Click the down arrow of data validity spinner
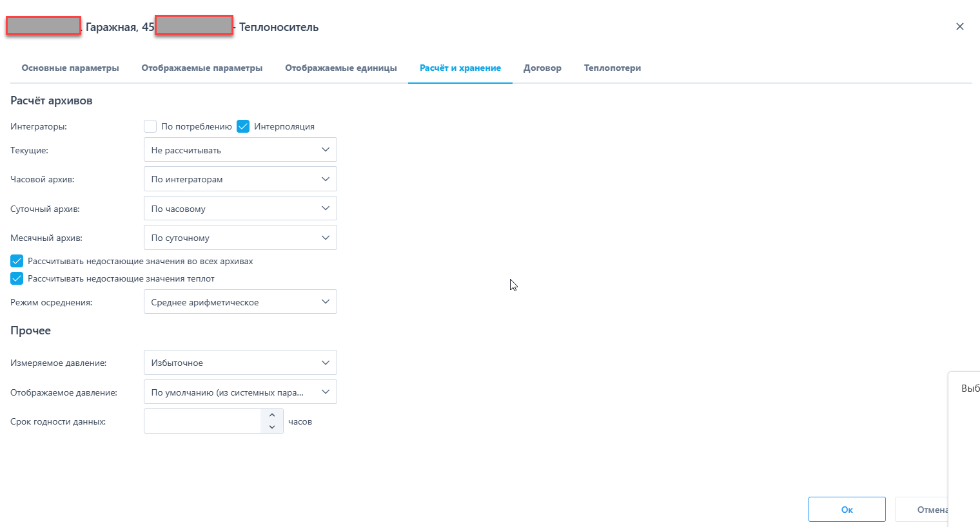Image resolution: width=980 pixels, height=527 pixels. pos(272,427)
